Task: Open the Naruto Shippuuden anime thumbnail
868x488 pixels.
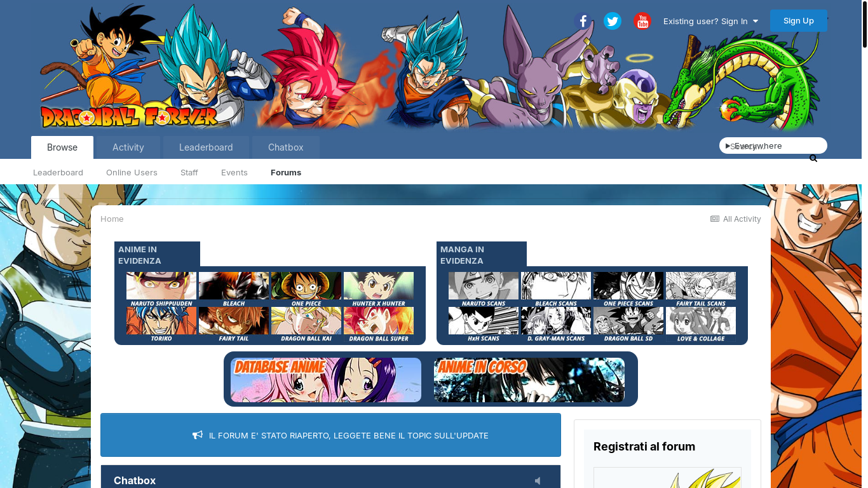Action: tap(161, 290)
